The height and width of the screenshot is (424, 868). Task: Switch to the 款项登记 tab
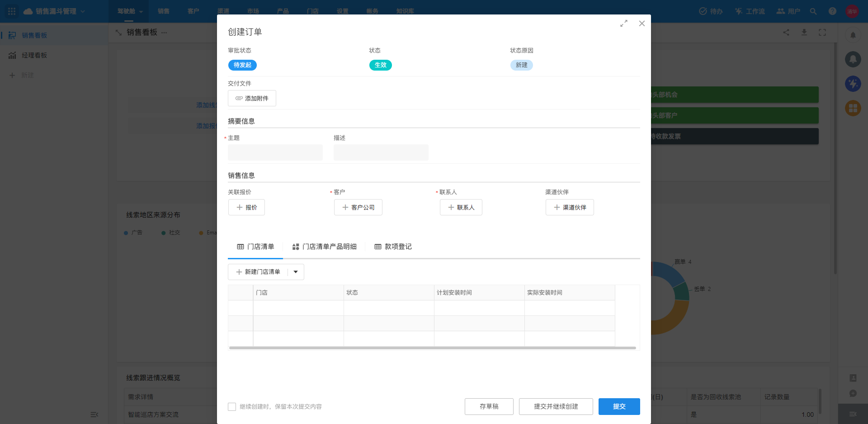pyautogui.click(x=393, y=247)
